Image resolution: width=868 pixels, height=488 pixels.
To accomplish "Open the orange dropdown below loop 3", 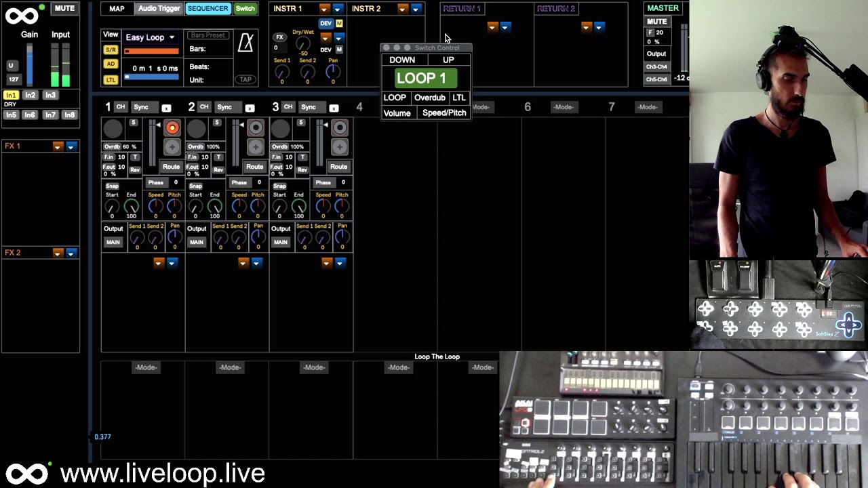I will pyautogui.click(x=327, y=263).
